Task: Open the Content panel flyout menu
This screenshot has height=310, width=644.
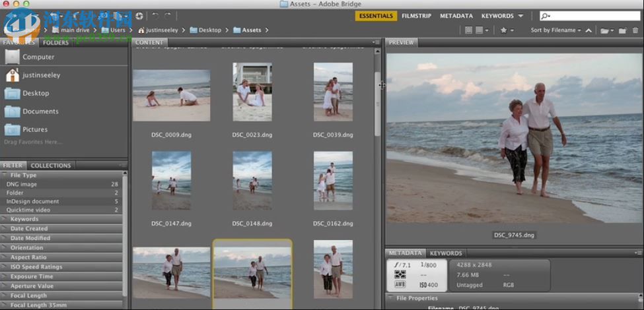Action: pos(376,42)
